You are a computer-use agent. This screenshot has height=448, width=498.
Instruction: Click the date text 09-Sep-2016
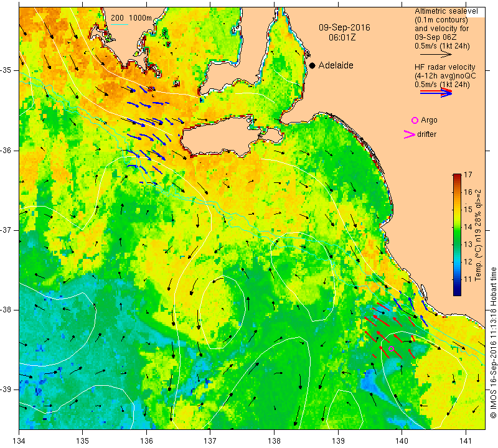tap(344, 27)
